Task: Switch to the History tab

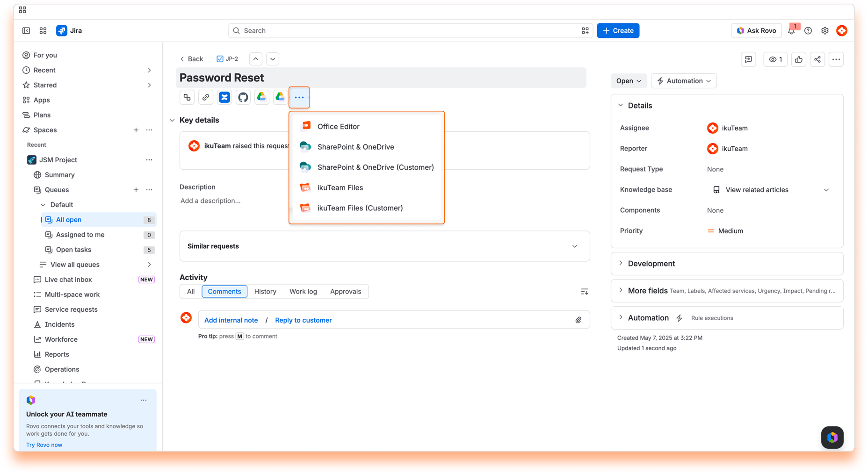Action: point(265,291)
